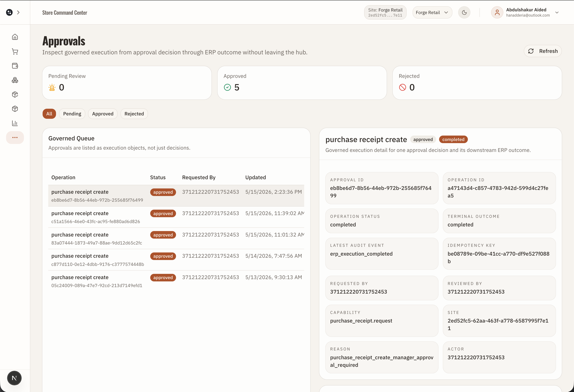Click the Idempotency Key value
The height and width of the screenshot is (392, 574).
[x=498, y=257]
